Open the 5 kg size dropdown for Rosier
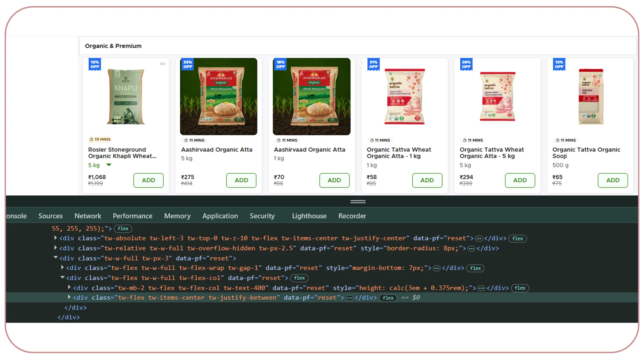This screenshot has height=359, width=644. coord(109,165)
